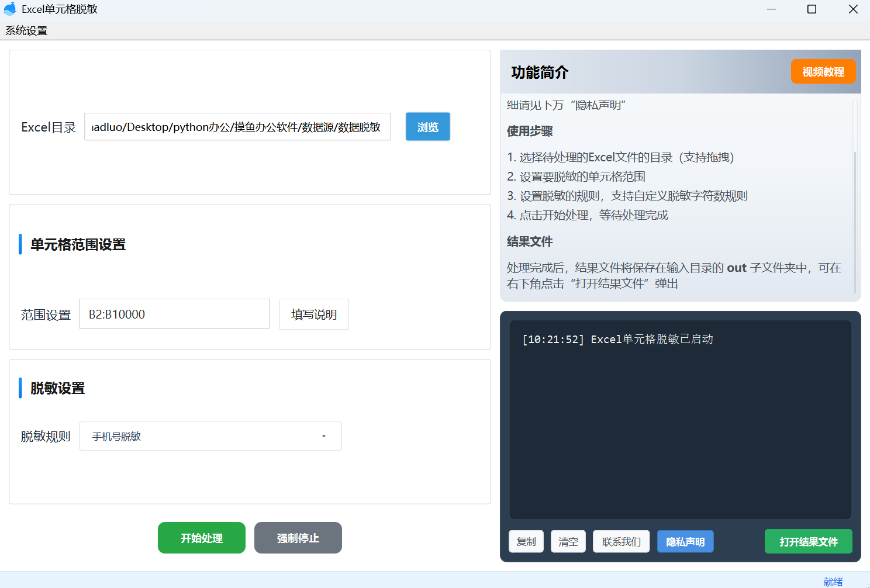870x588 pixels.
Task: Click the 单元格范围设置 section header
Action: pos(78,244)
